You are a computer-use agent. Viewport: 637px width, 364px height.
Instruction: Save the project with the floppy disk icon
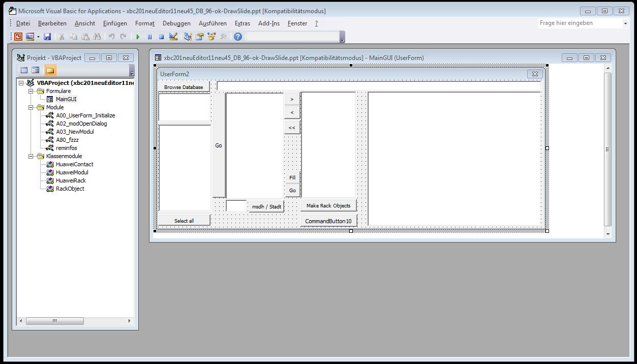click(47, 37)
